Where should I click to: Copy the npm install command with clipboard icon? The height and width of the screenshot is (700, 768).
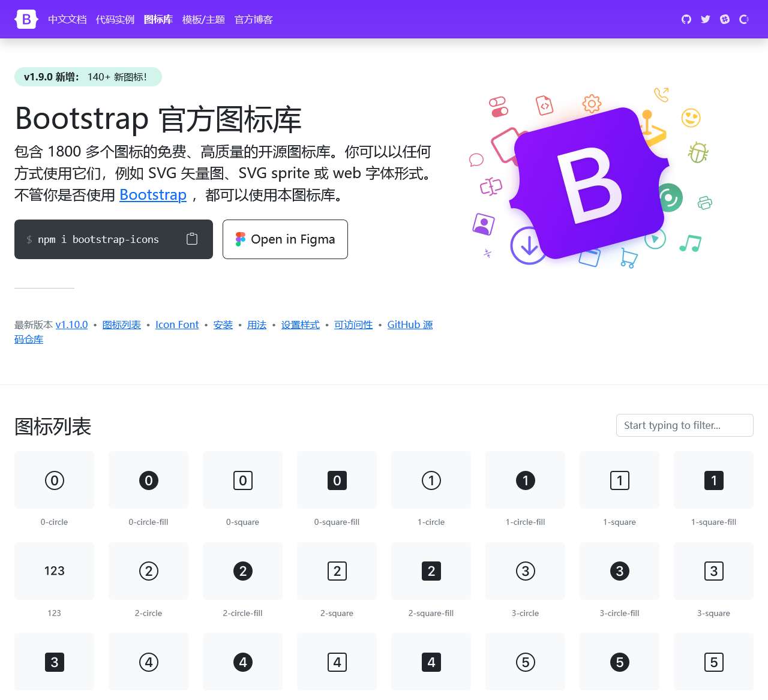click(x=192, y=239)
